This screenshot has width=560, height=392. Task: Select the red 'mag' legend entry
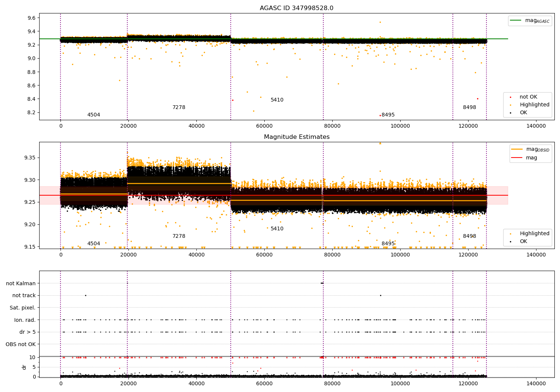(x=524, y=158)
